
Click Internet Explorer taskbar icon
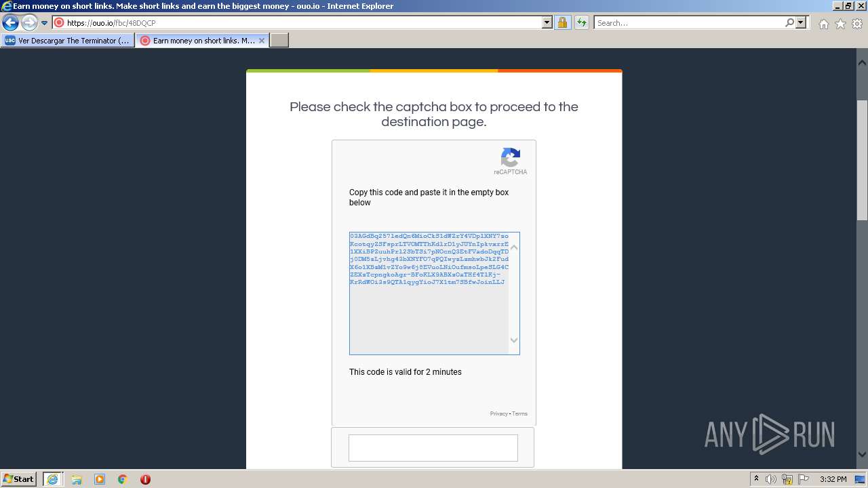52,479
